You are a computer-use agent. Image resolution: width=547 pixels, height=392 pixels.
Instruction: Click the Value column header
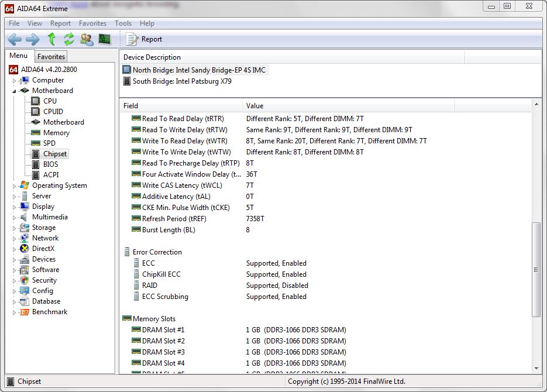[349, 106]
